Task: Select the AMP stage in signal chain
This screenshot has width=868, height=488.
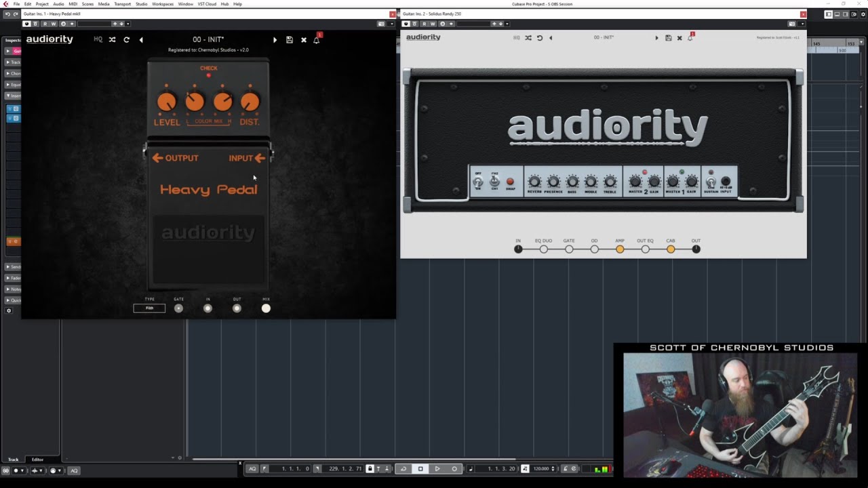Action: click(620, 249)
